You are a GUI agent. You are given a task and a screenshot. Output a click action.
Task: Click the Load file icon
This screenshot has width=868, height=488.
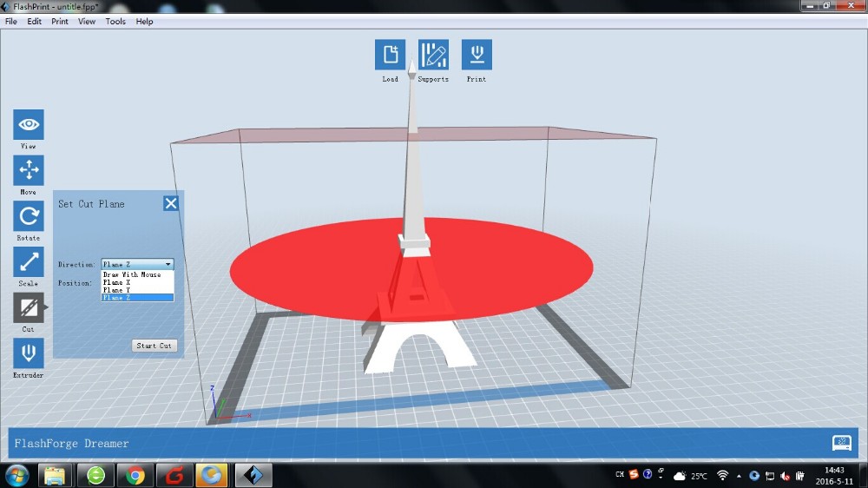click(390, 55)
